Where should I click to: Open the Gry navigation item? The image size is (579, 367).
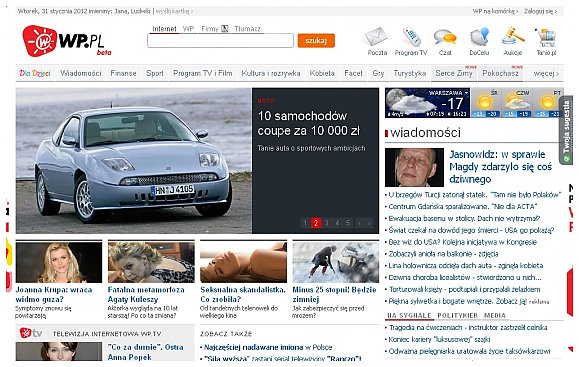pos(378,73)
